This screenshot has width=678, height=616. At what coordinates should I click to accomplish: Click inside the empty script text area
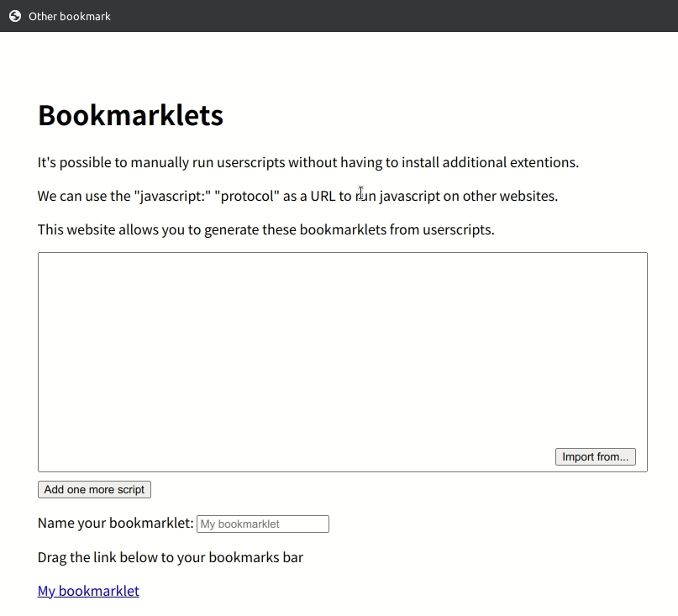[336, 353]
